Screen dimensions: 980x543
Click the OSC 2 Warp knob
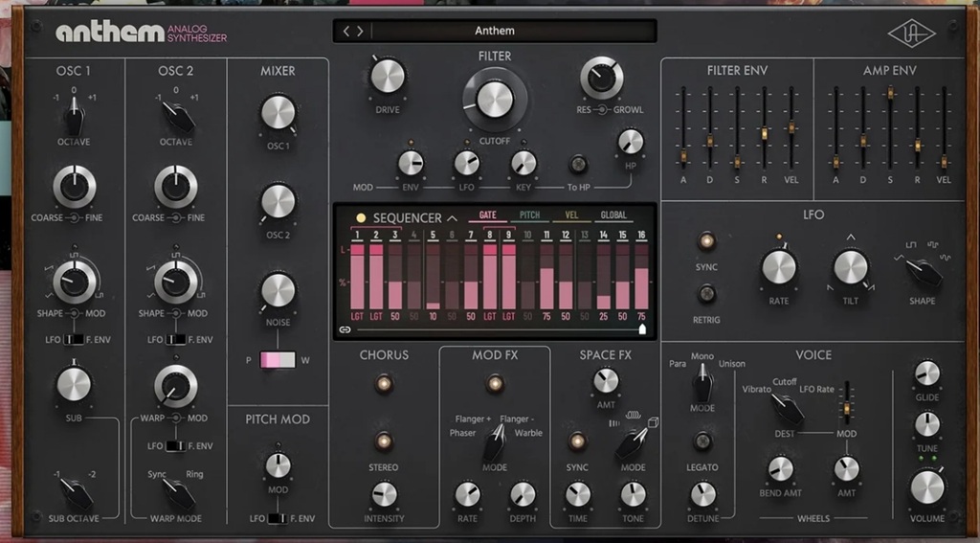click(176, 386)
